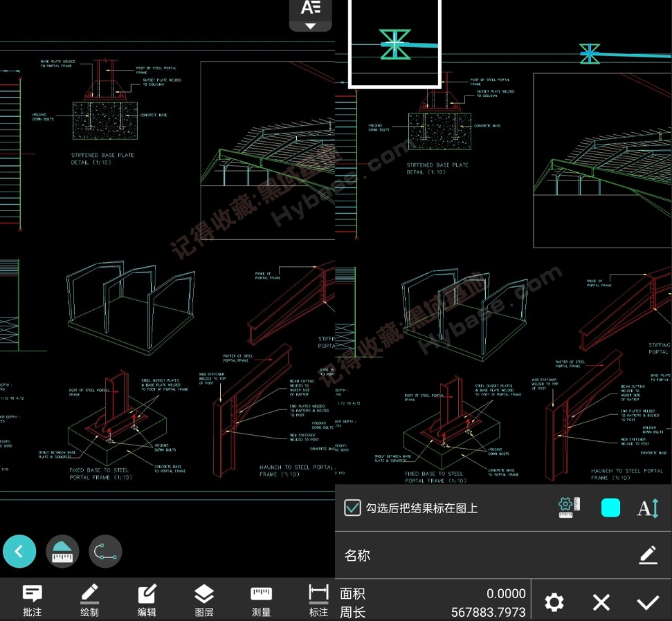672x621 pixels.
Task: Expand the text style dropdown at top
Action: (x=311, y=15)
